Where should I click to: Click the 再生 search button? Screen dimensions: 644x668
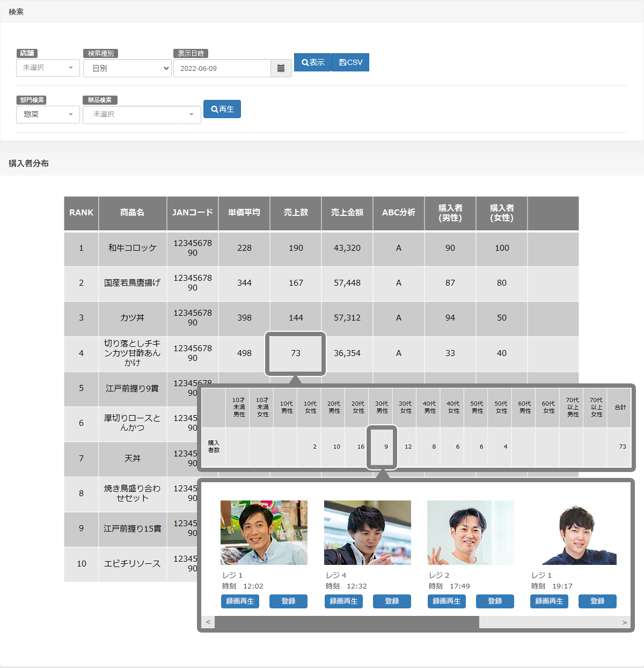222,109
